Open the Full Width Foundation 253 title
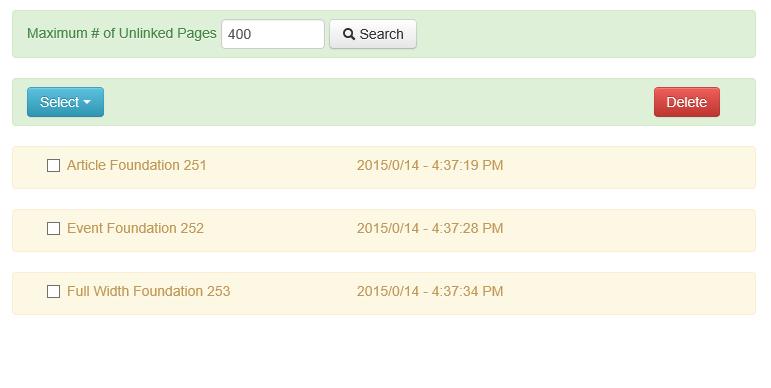This screenshot has width=771, height=388. pyautogui.click(x=148, y=291)
